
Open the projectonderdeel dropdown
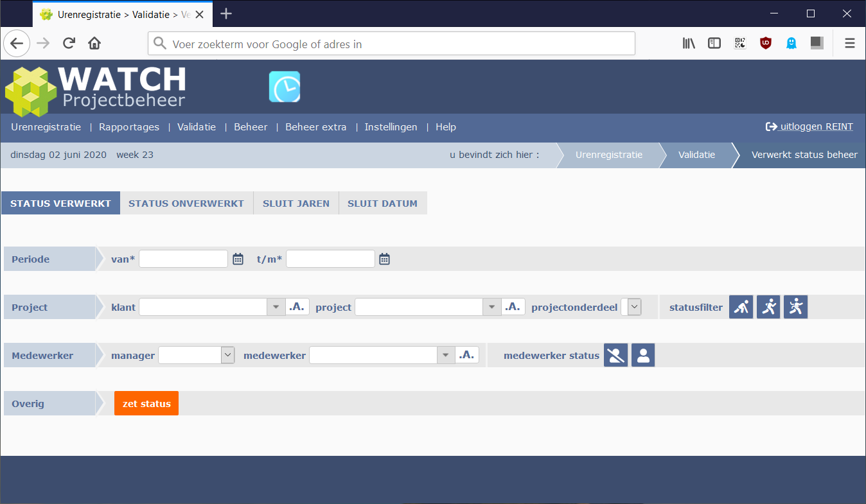coord(635,307)
